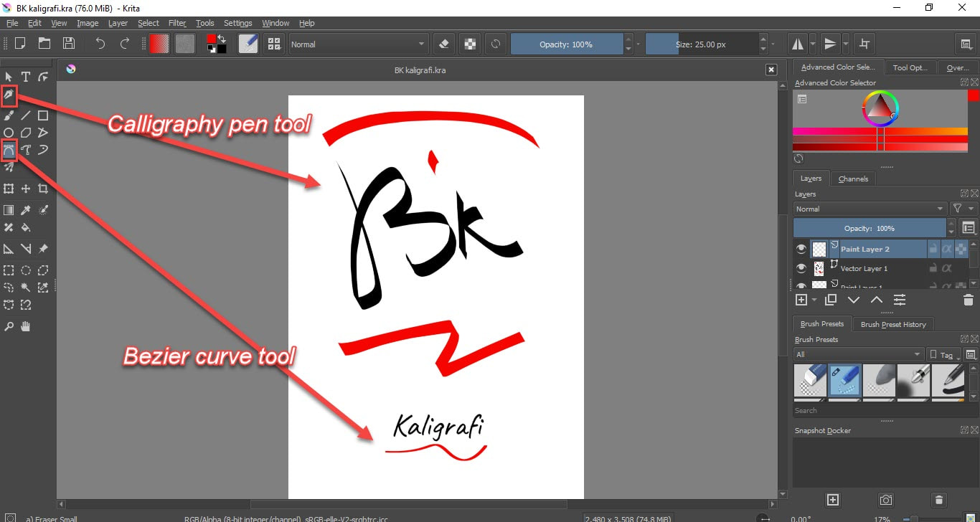Screen dimensions: 980x522
Task: Select the Gradient tool
Action: (x=9, y=210)
